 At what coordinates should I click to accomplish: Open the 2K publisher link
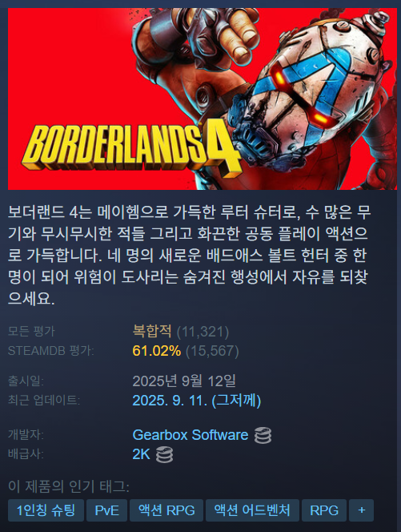tap(141, 454)
